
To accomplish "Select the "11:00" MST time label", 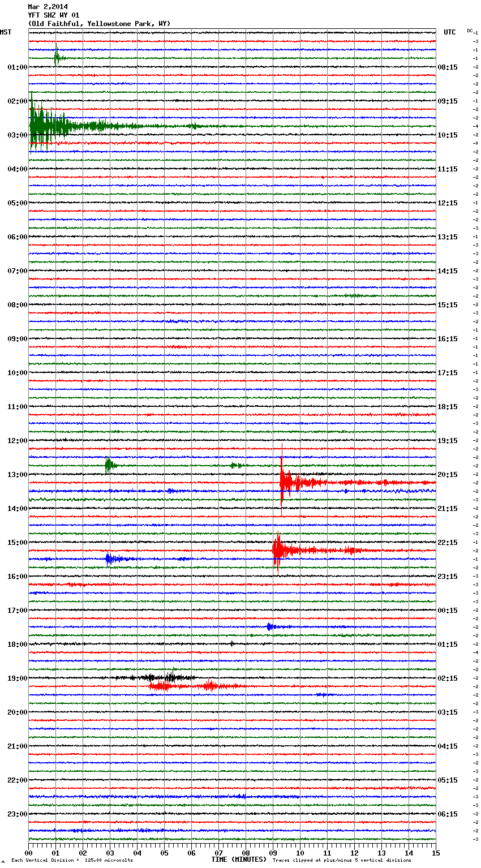I will click(x=17, y=407).
